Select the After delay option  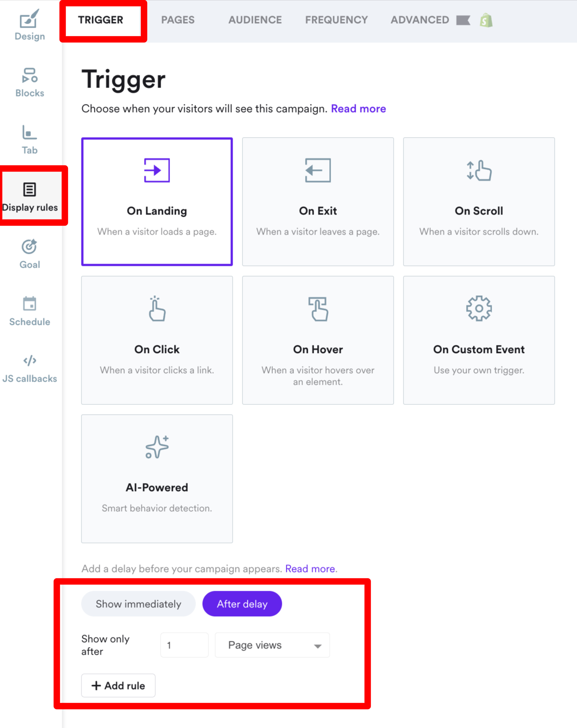pos(242,604)
